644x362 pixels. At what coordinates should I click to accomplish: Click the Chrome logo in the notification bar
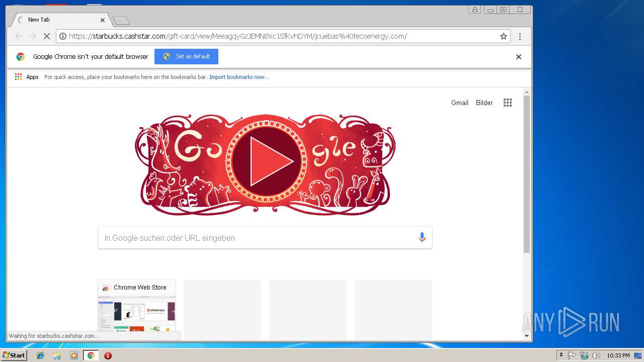(x=20, y=57)
